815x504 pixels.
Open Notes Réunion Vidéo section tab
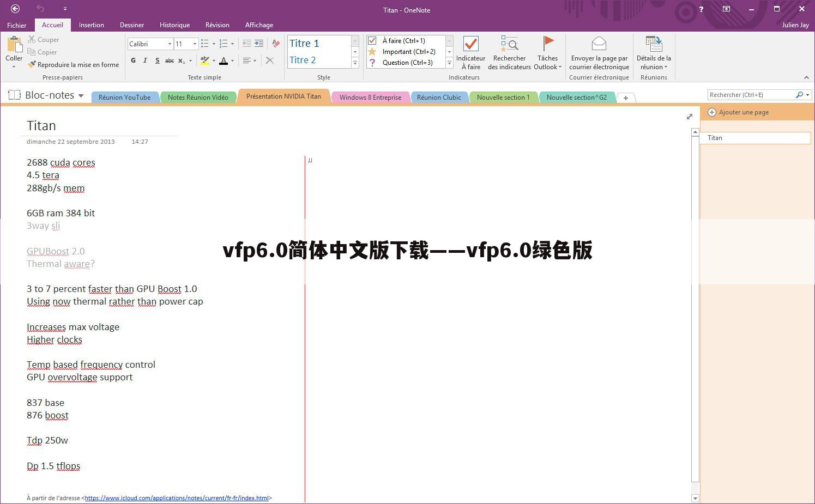coord(198,97)
